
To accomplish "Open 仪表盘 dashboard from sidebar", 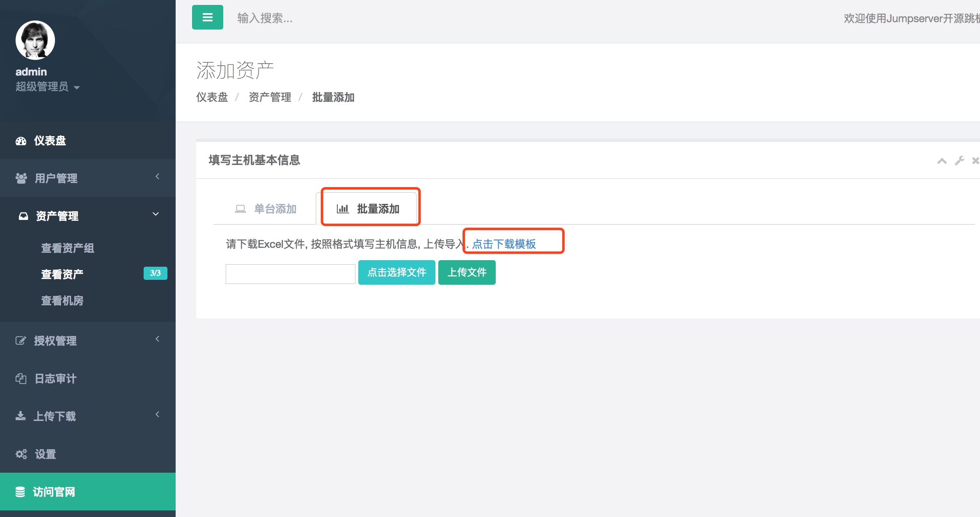I will (50, 141).
